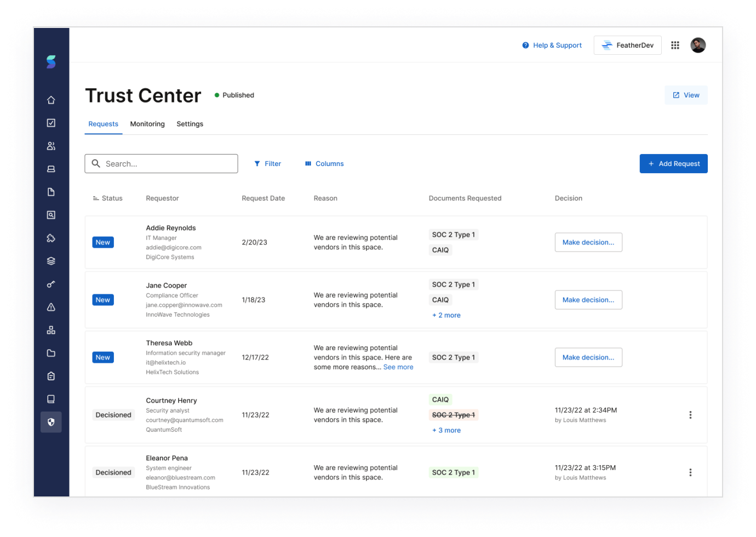Open the FeatherDev workspace switcher
The image size is (756, 537).
627,45
